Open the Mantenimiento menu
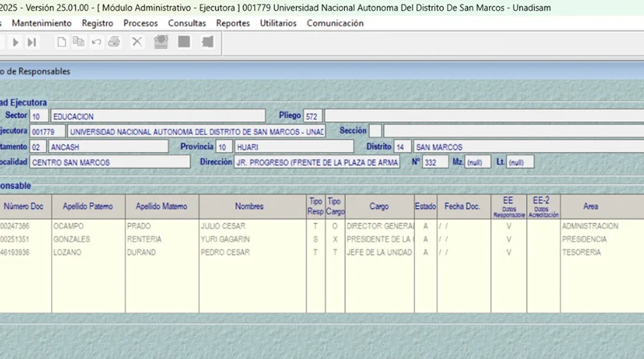Screen dimensions: 644x359 click(42, 24)
